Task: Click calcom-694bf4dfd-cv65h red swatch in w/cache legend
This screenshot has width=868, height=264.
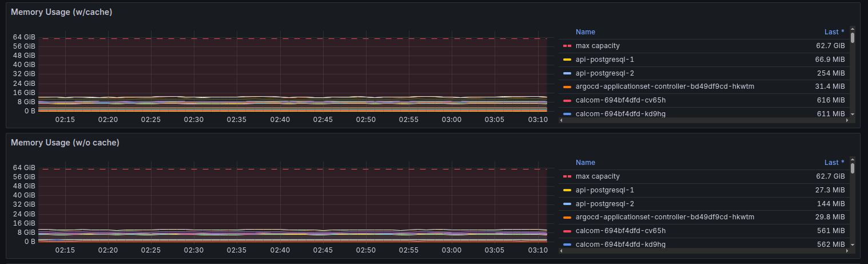Action: coord(567,100)
